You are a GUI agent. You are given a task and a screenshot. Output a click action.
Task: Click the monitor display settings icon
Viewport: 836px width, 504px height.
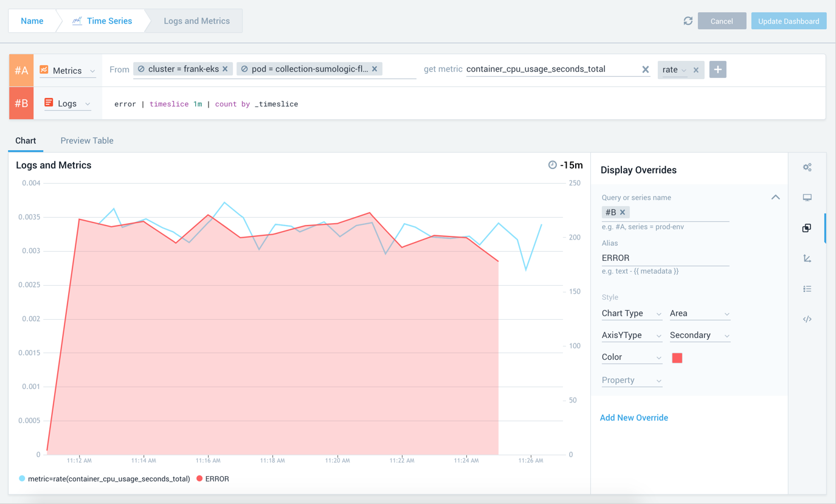point(807,198)
